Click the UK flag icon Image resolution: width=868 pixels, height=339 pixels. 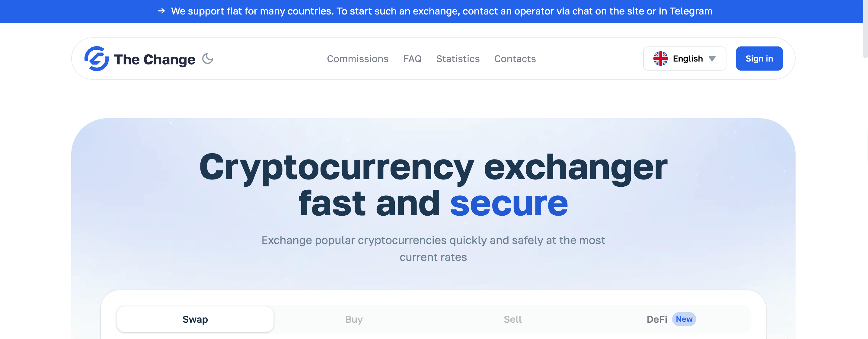660,59
